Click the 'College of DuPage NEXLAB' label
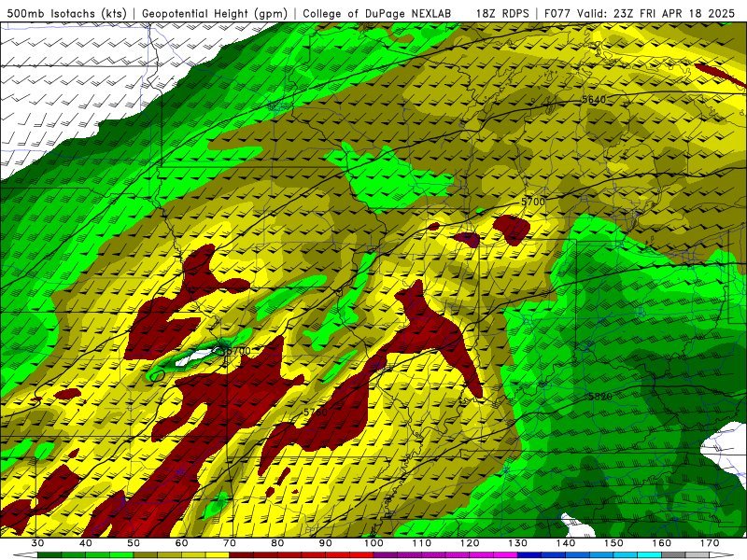This screenshot has width=747, height=560. (376, 13)
